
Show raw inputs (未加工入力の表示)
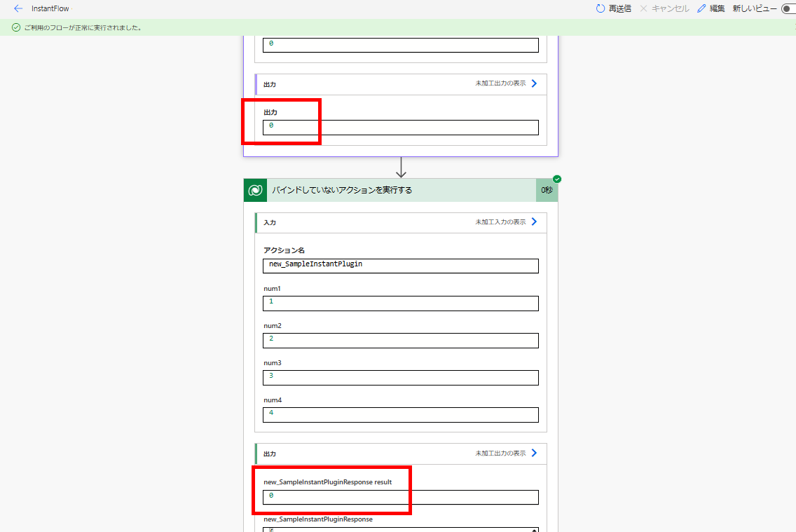tap(500, 221)
